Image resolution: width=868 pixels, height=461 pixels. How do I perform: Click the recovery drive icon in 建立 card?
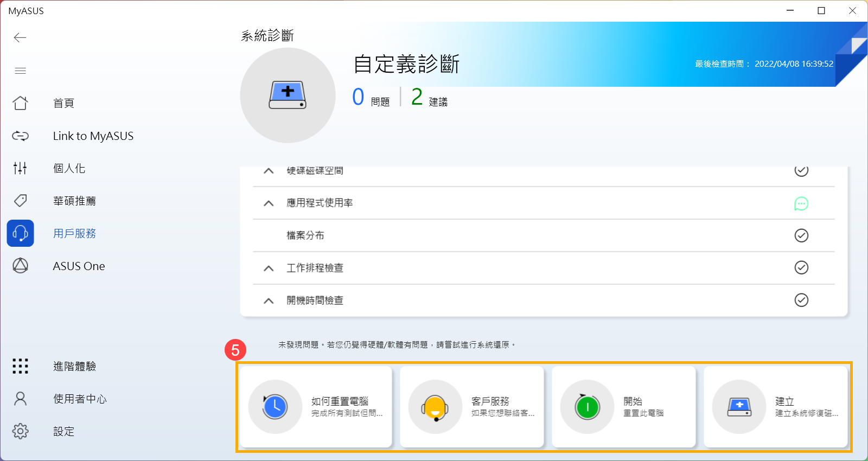(739, 407)
